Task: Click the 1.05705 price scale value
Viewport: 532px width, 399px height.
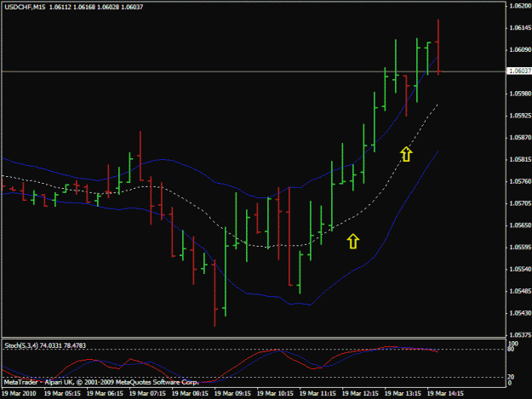Action: (520, 203)
